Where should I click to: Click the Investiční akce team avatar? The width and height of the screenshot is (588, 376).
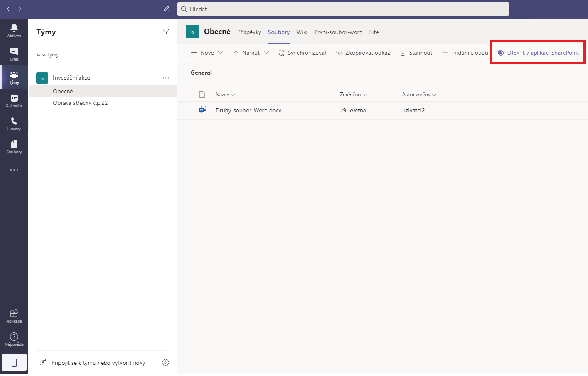(42, 78)
